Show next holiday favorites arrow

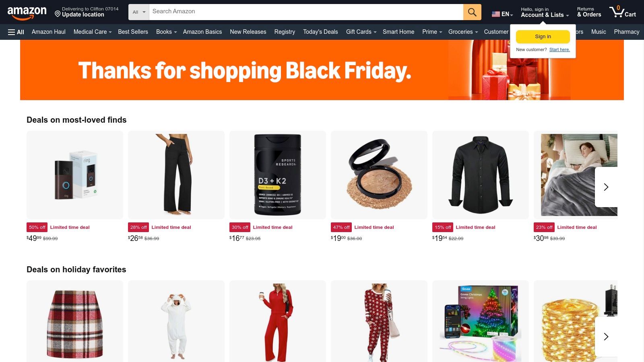(606, 337)
